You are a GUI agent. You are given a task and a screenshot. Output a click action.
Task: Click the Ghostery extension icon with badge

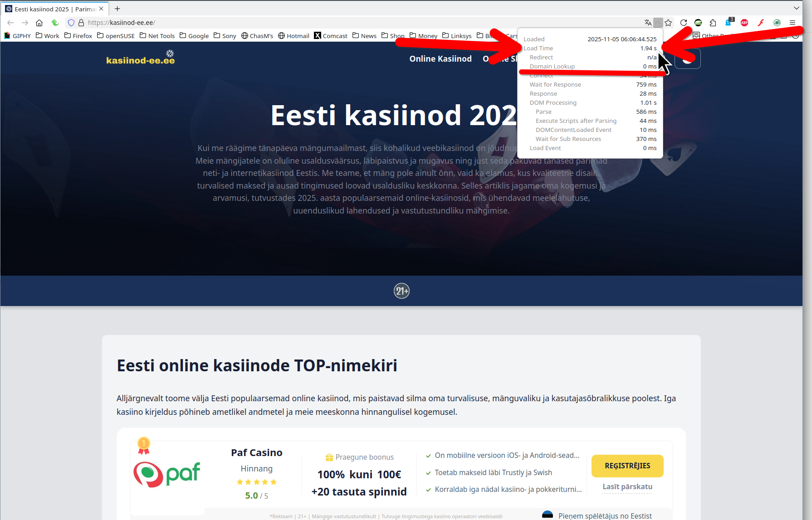click(729, 22)
